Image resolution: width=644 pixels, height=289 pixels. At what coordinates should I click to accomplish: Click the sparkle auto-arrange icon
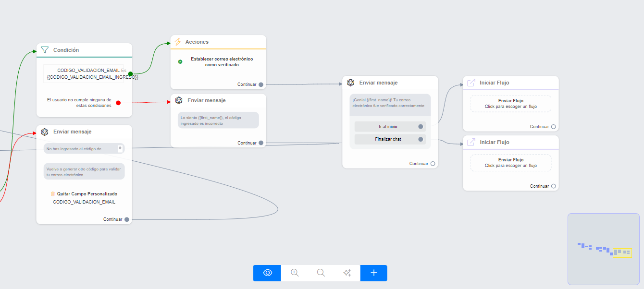(x=347, y=273)
